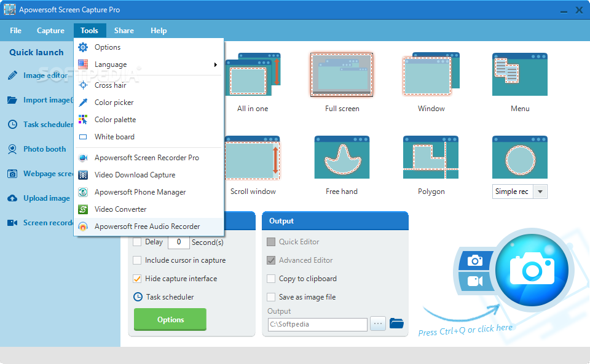This screenshot has height=364, width=590.
Task: Enable the Delay checkbox
Action: [137, 242]
